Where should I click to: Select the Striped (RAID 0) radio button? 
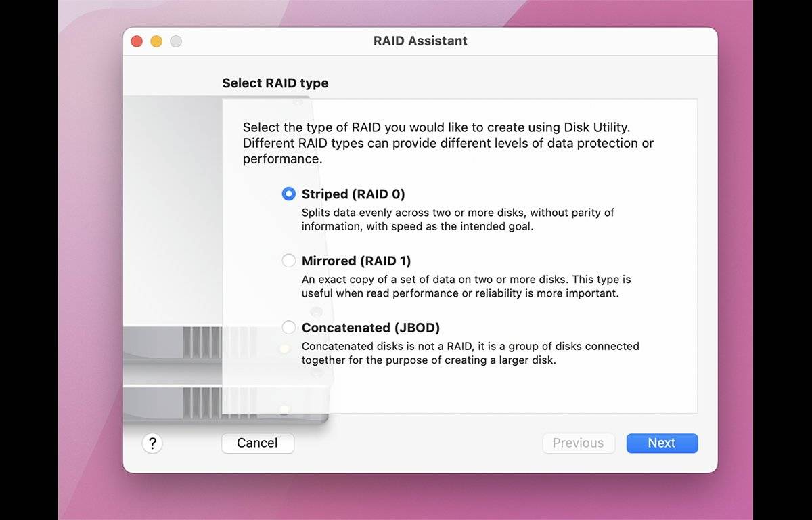[x=289, y=194]
